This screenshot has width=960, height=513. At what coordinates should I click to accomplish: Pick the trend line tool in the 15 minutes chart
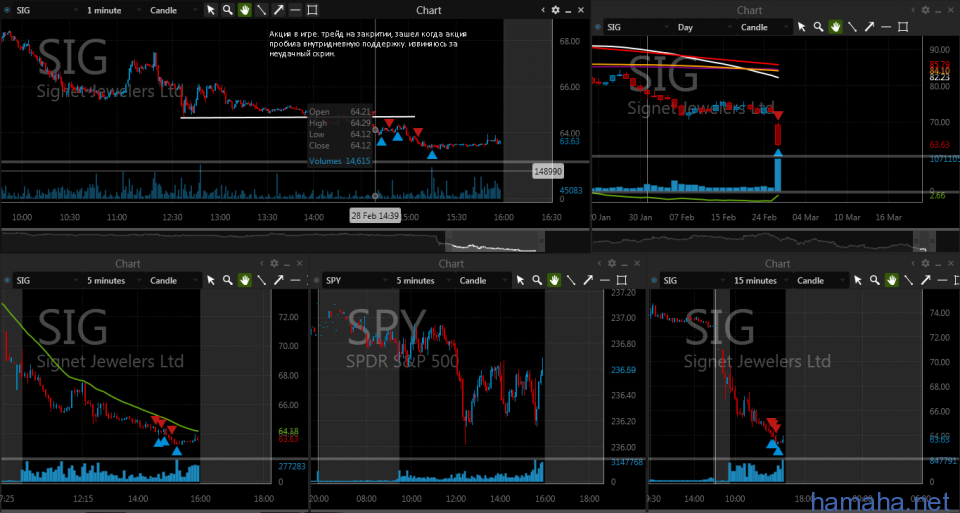[x=909, y=280]
